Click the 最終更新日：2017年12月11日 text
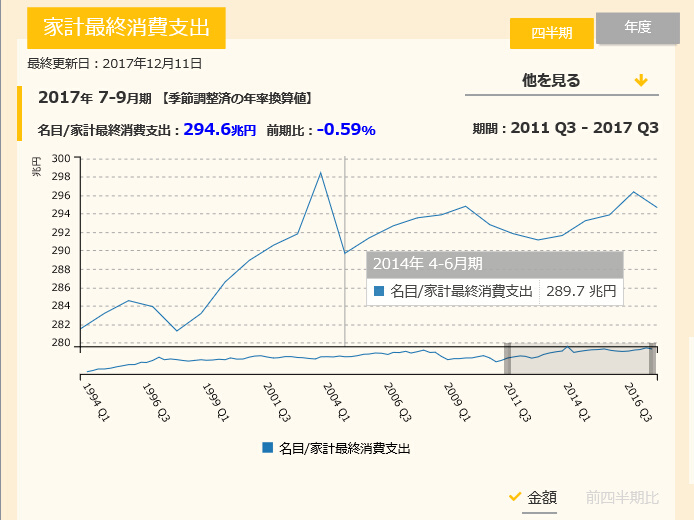This screenshot has width=694, height=520. [x=115, y=64]
